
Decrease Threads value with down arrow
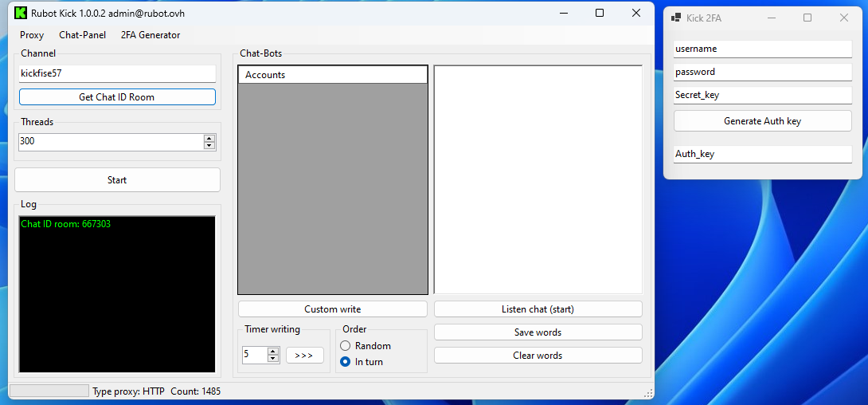click(x=209, y=146)
